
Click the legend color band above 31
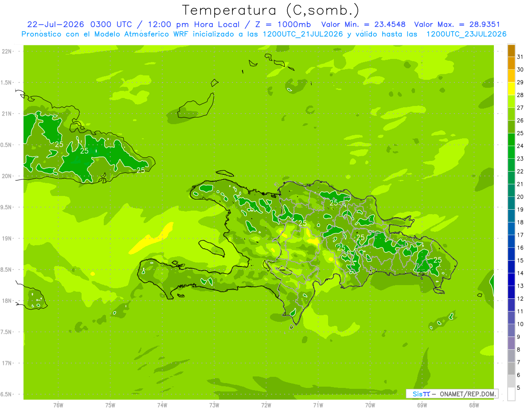click(511, 51)
